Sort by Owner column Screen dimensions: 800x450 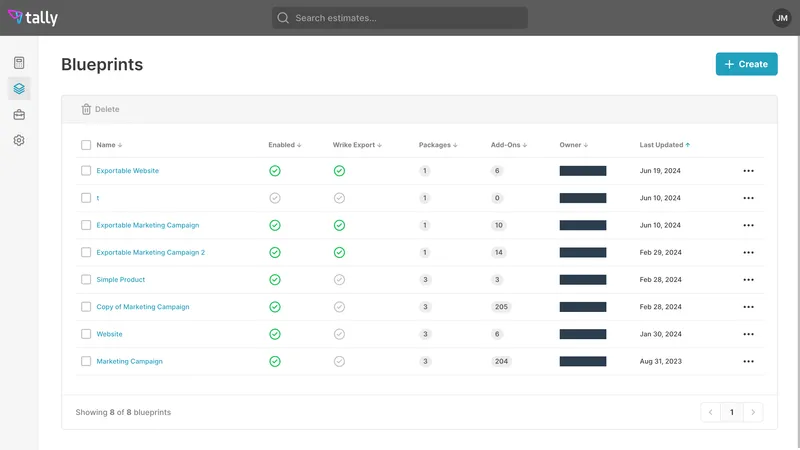(x=573, y=145)
